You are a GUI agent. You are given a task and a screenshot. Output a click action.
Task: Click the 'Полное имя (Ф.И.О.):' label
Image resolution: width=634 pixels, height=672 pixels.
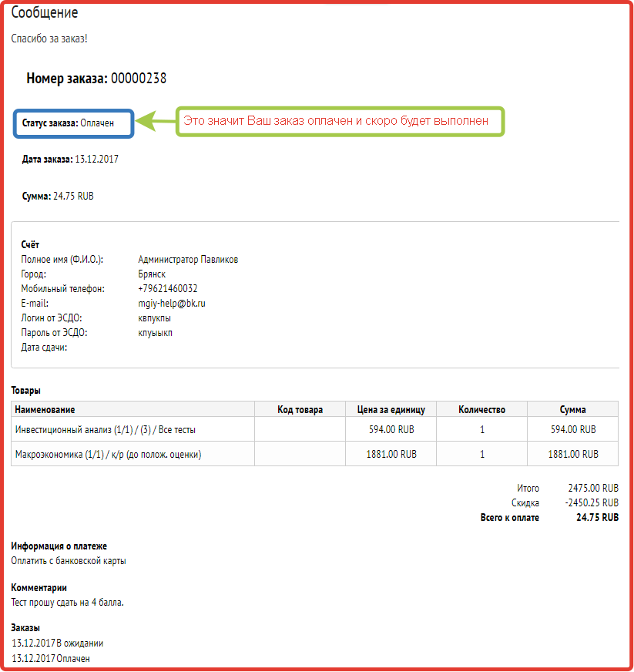point(62,260)
